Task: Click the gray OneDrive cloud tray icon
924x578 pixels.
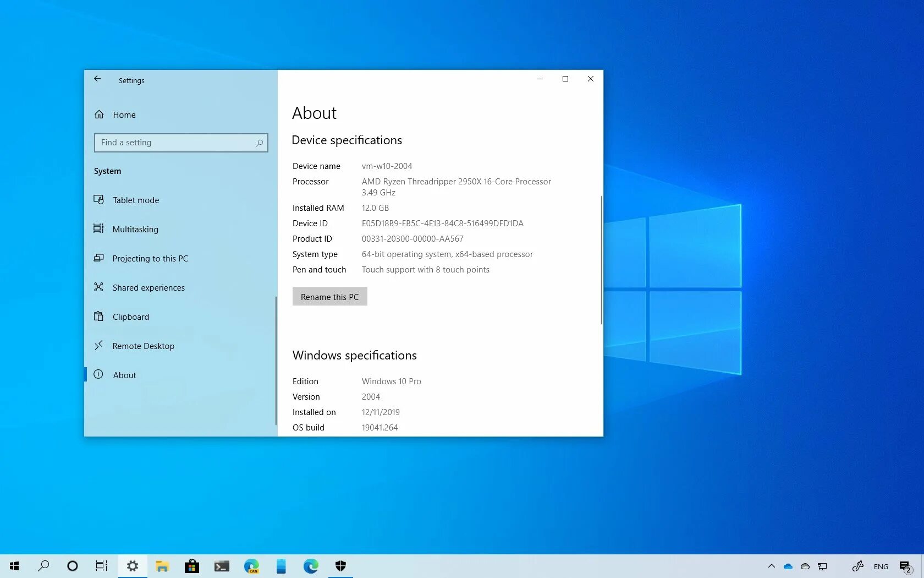Action: click(805, 566)
